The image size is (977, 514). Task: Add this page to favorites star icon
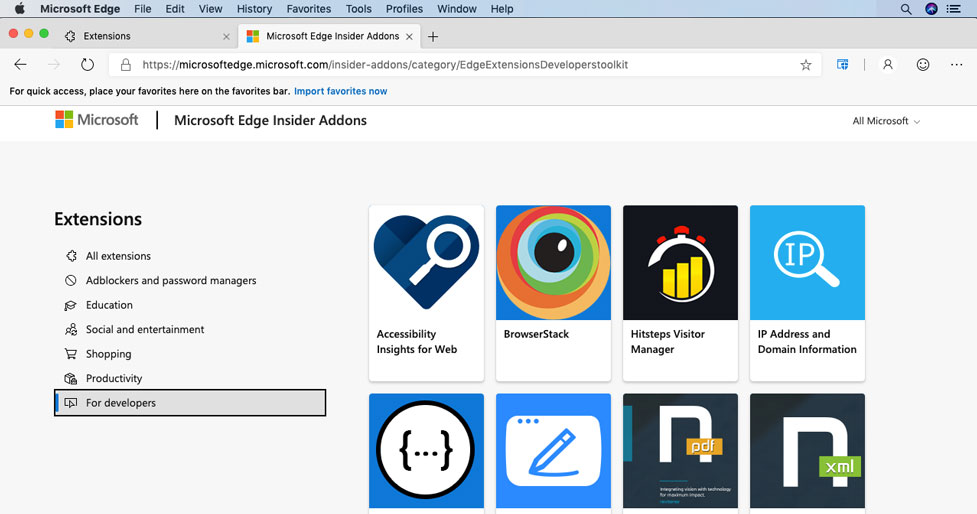[x=805, y=65]
